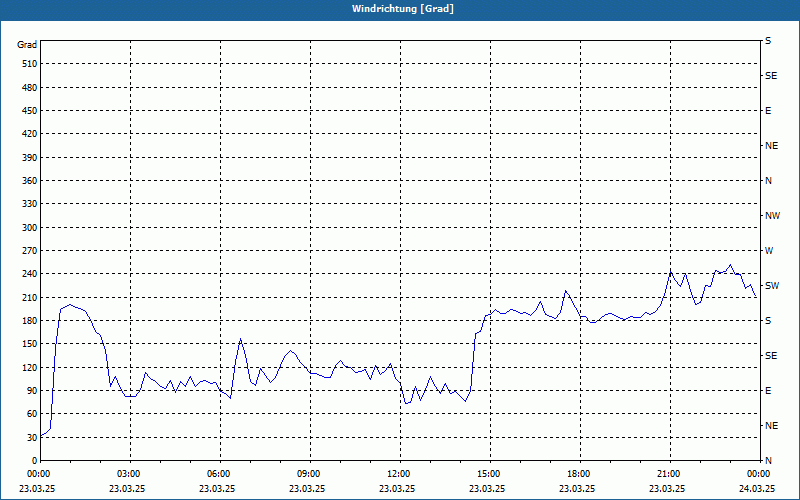Select the 21:00 time label

pos(670,473)
